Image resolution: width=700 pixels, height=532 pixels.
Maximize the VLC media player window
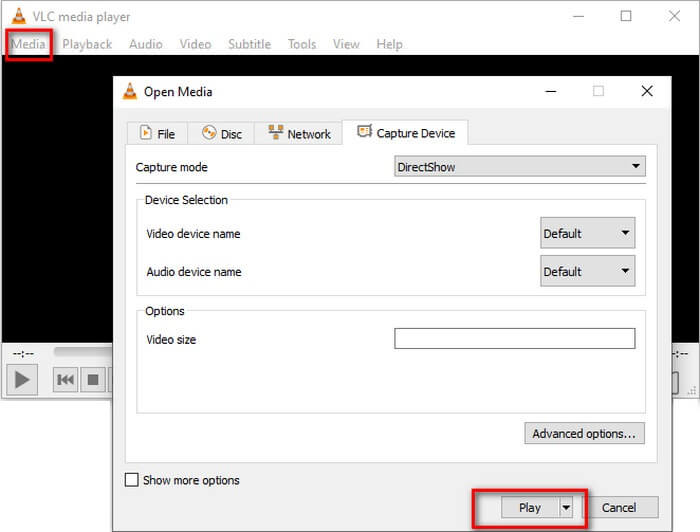coord(626,17)
